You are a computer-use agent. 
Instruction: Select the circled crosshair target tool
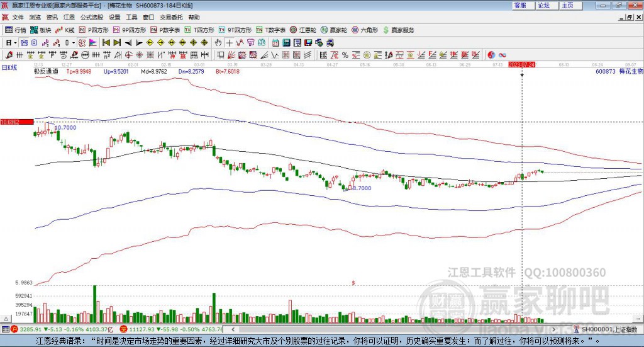tap(128, 55)
